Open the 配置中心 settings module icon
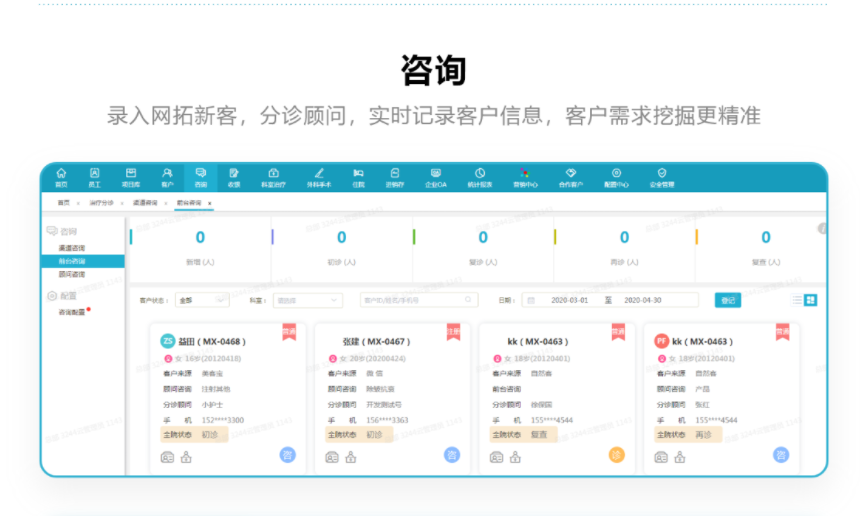This screenshot has width=860, height=516. 616,178
